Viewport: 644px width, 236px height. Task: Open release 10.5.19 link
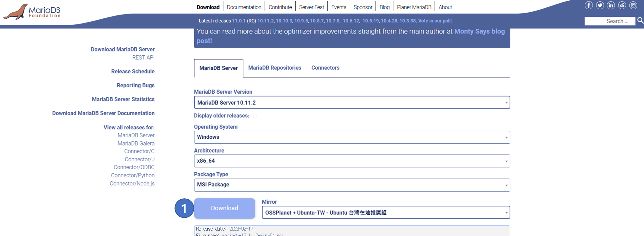point(371,21)
